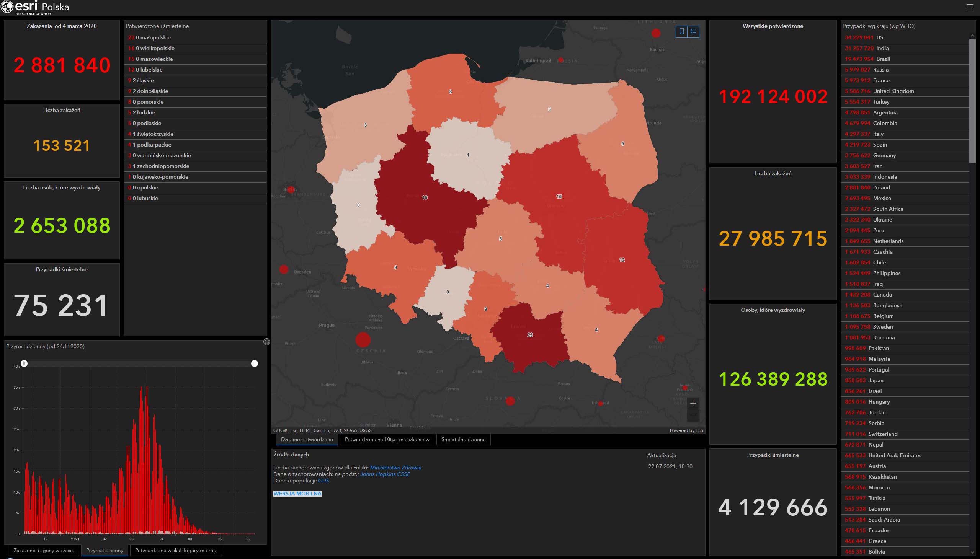980x559 pixels.
Task: Open the top-right hamburger menu
Action: (x=970, y=7)
